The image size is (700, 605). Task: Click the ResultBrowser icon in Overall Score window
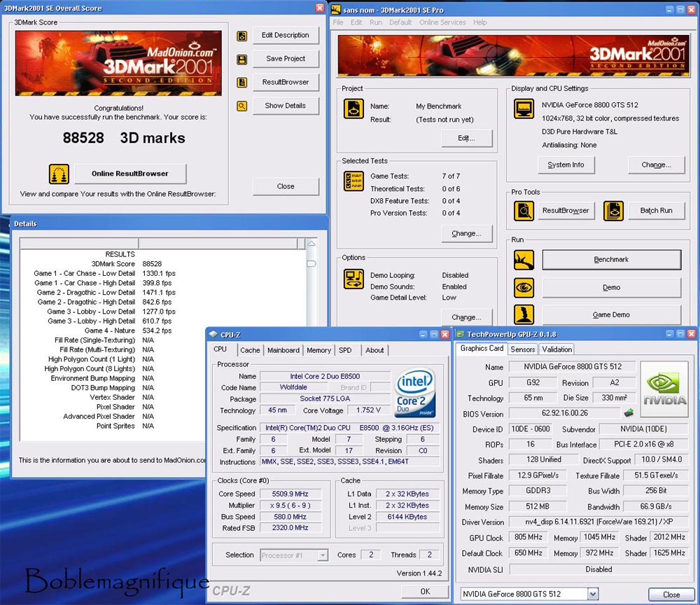pos(242,83)
